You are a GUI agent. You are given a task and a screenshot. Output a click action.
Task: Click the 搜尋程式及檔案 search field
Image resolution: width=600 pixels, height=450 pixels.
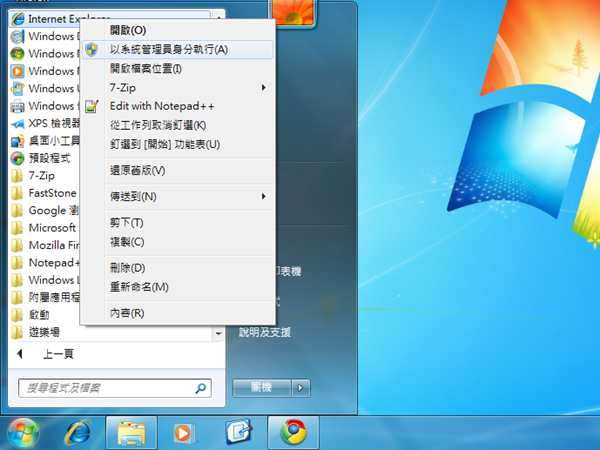point(114,388)
